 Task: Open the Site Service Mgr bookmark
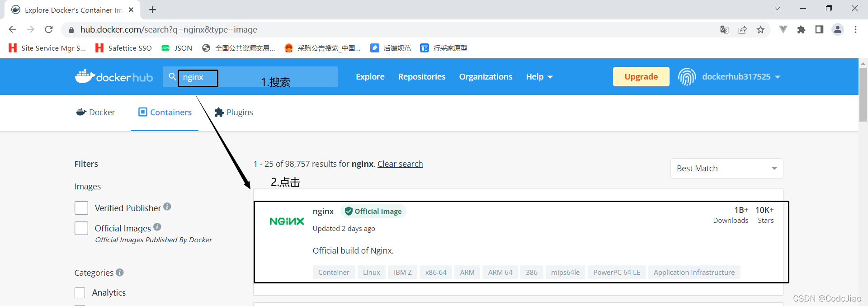pos(47,48)
